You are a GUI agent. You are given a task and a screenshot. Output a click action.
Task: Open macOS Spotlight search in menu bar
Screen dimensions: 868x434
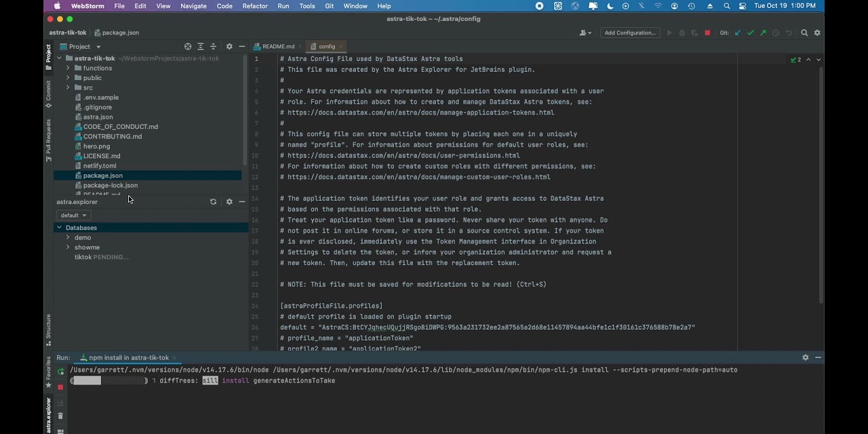(727, 6)
